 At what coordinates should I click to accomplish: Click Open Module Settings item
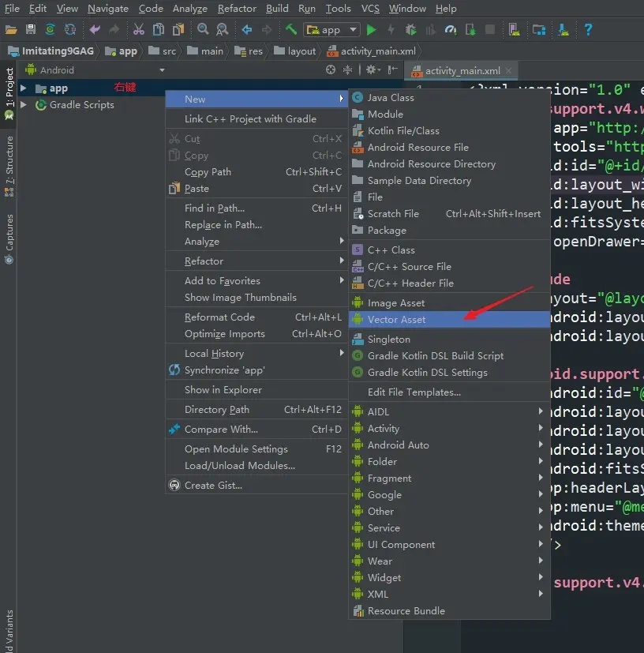(256, 449)
